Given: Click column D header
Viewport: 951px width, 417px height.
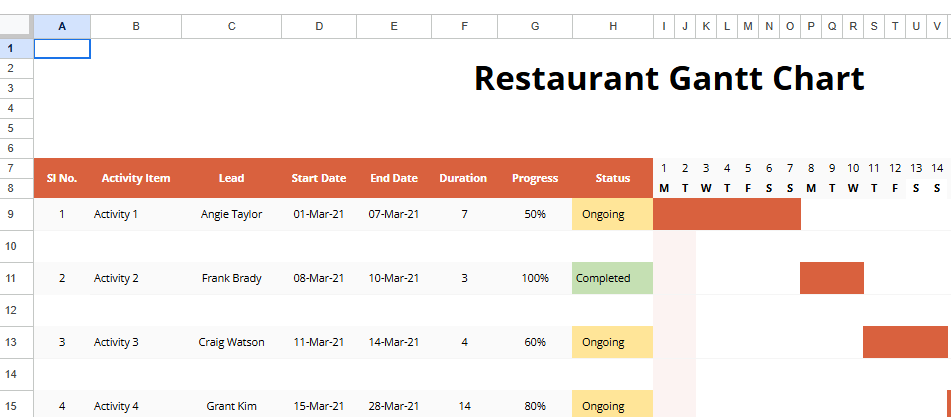Looking at the screenshot, I should [318, 27].
